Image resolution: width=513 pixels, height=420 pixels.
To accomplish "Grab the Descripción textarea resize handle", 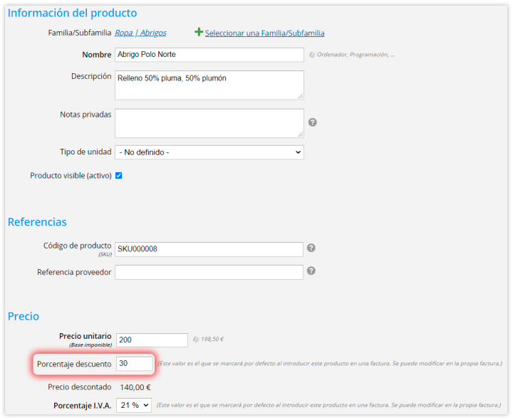I will pyautogui.click(x=301, y=96).
